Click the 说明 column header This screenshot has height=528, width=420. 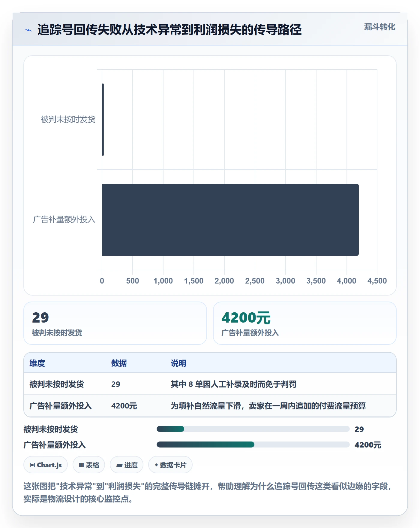pyautogui.click(x=178, y=363)
